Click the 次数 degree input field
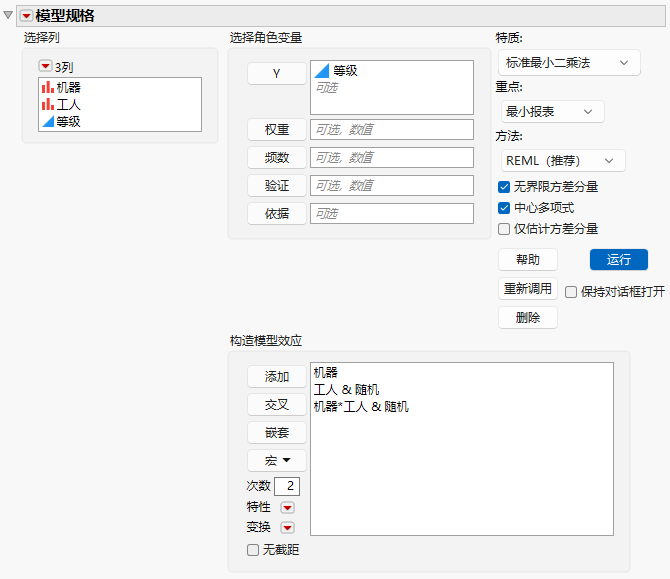Screen dimensions: 670x579 (287, 486)
